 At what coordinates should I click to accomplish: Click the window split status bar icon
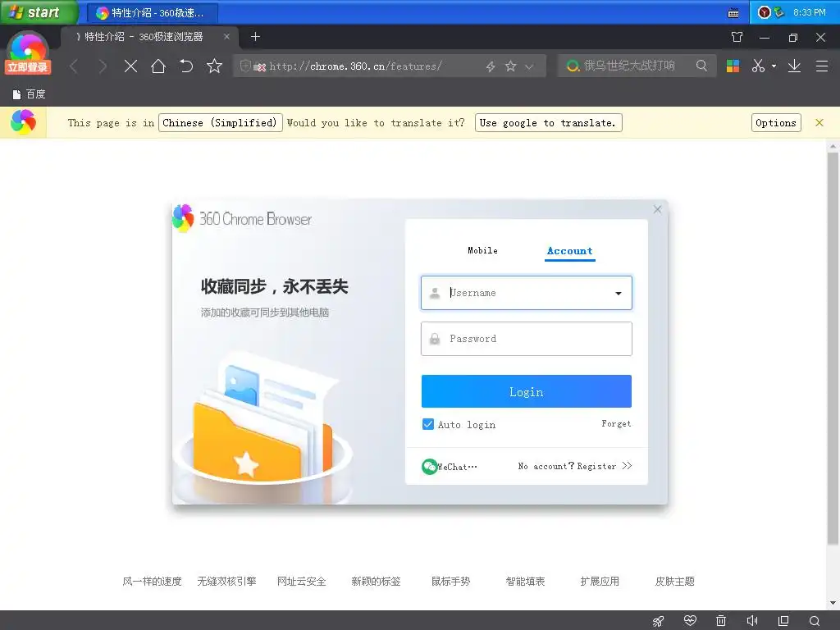point(783,620)
